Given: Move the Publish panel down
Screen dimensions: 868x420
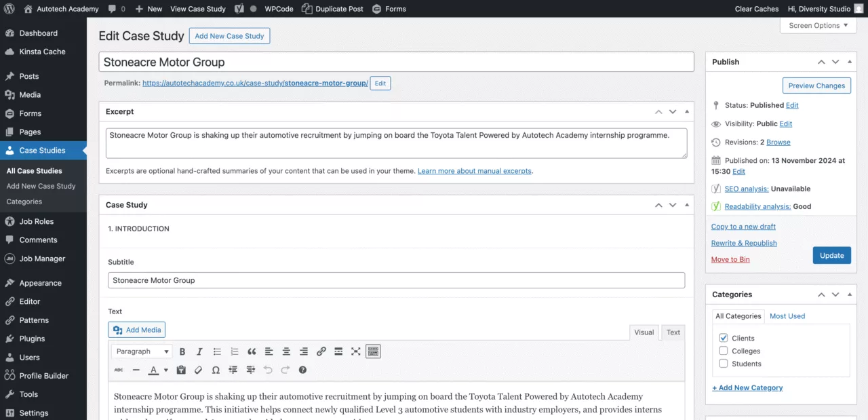Looking at the screenshot, I should pyautogui.click(x=835, y=62).
